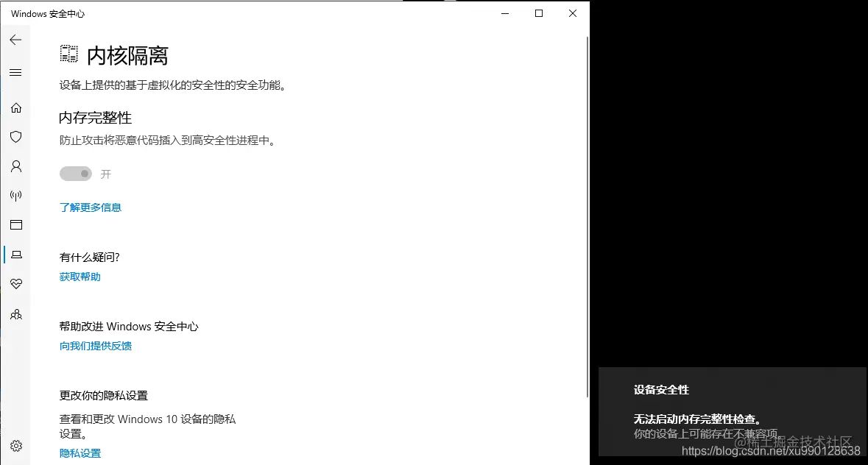Screen dimensions: 868x465
Task: Maximize the Windows 安全中心 window
Action: point(539,13)
